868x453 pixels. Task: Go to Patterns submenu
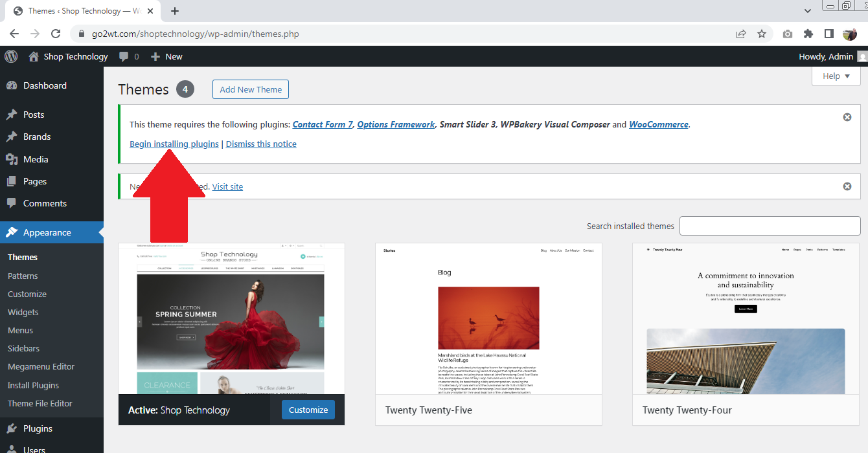[x=23, y=276]
